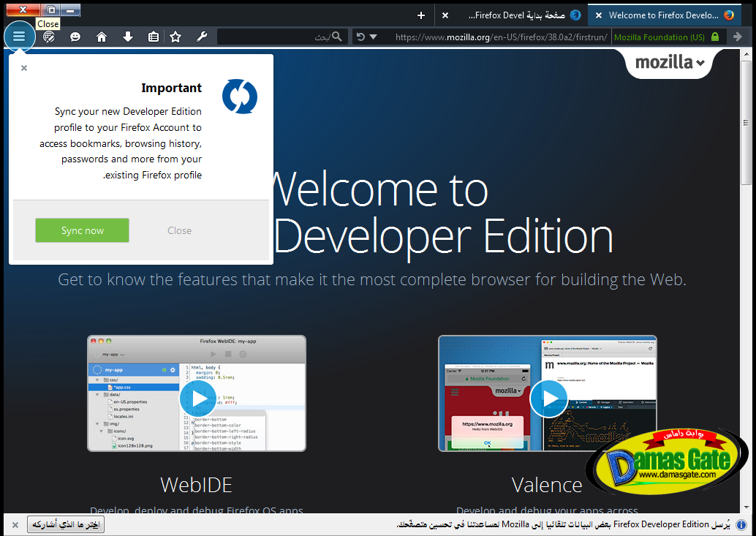Screen dimensions: 756x536
Task: Click the scrollbar down arrow
Action: [x=746, y=507]
